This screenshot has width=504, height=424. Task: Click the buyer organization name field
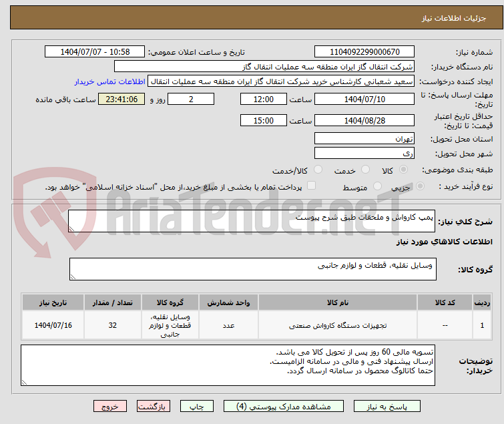(264, 67)
